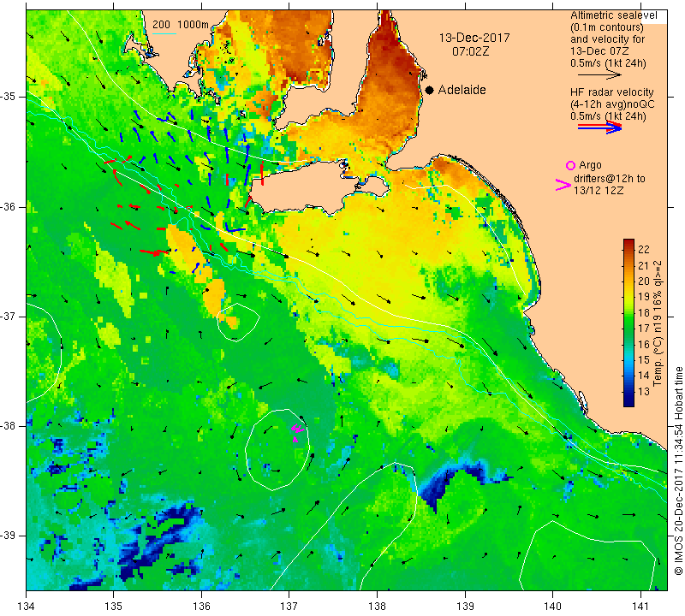This screenshot has width=685, height=616.
Task: Click the 'Temp. (°C) n19 16% ql>=2' label
Action: click(x=658, y=323)
